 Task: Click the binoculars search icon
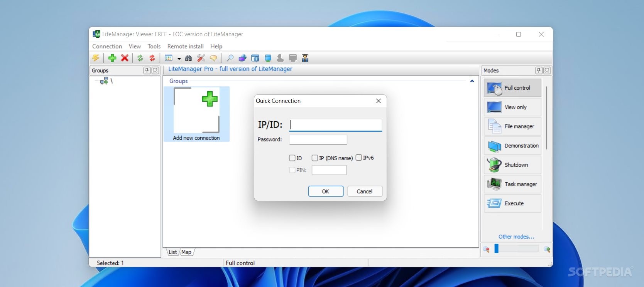click(188, 58)
